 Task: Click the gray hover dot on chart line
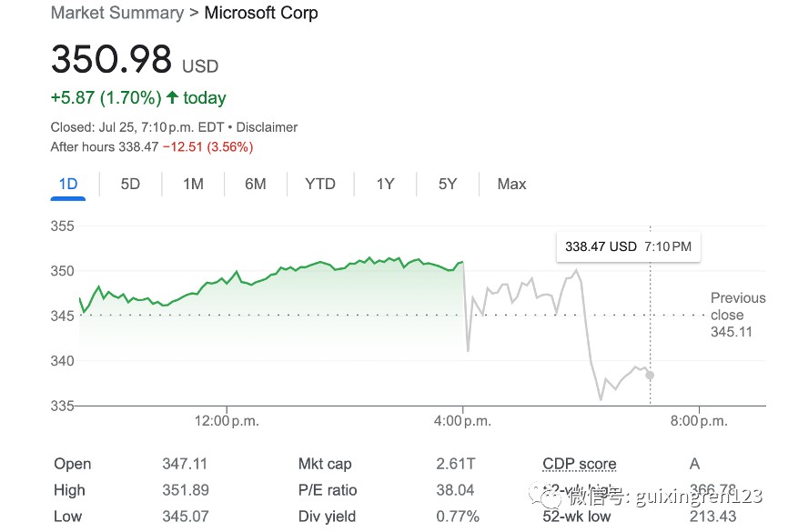[x=650, y=375]
